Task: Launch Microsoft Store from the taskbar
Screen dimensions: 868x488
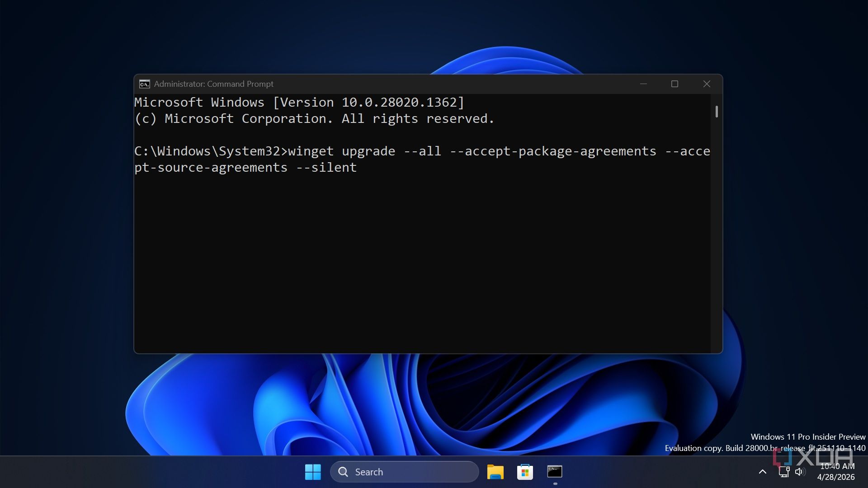Action: (525, 472)
